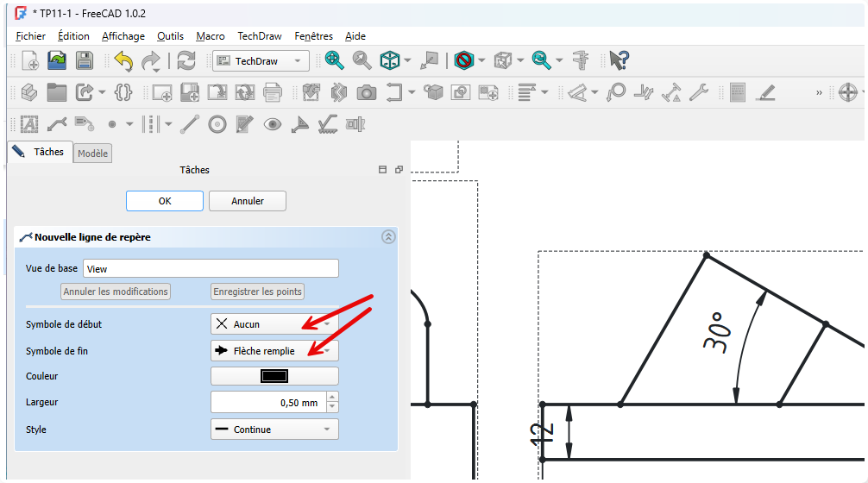Click the Refresh recompute icon
The height and width of the screenshot is (483, 868).
(186, 60)
